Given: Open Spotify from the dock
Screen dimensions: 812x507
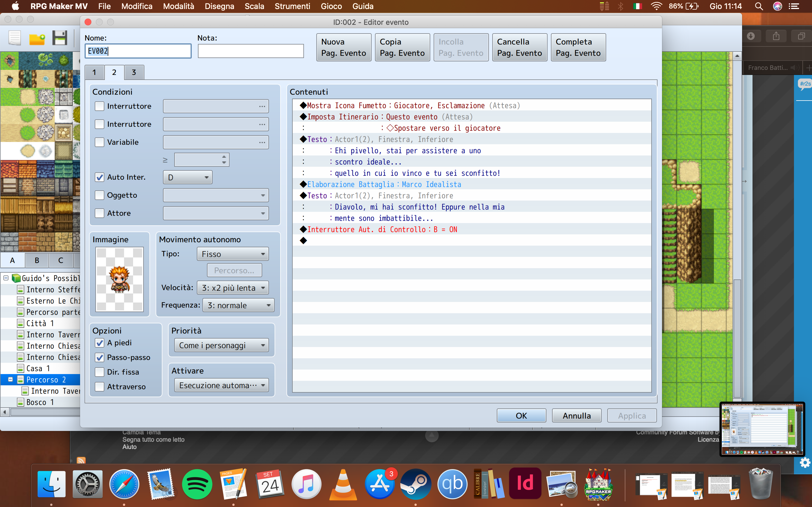Looking at the screenshot, I should point(197,484).
